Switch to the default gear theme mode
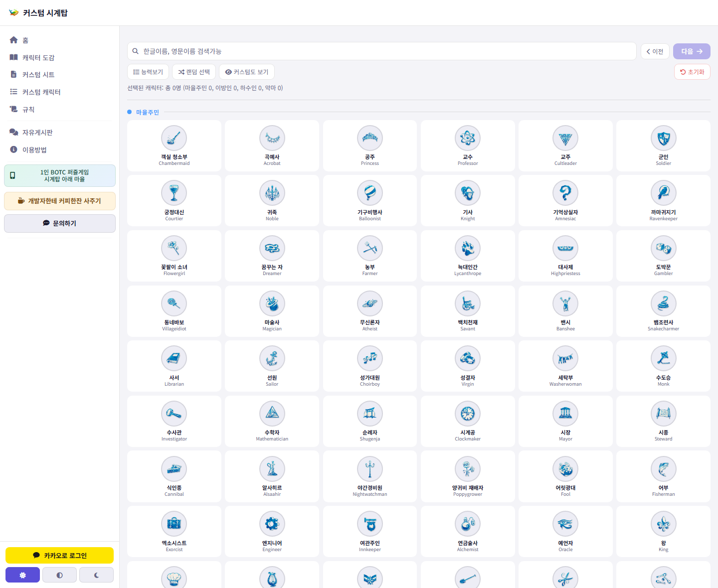This screenshot has width=718, height=588. point(22,575)
